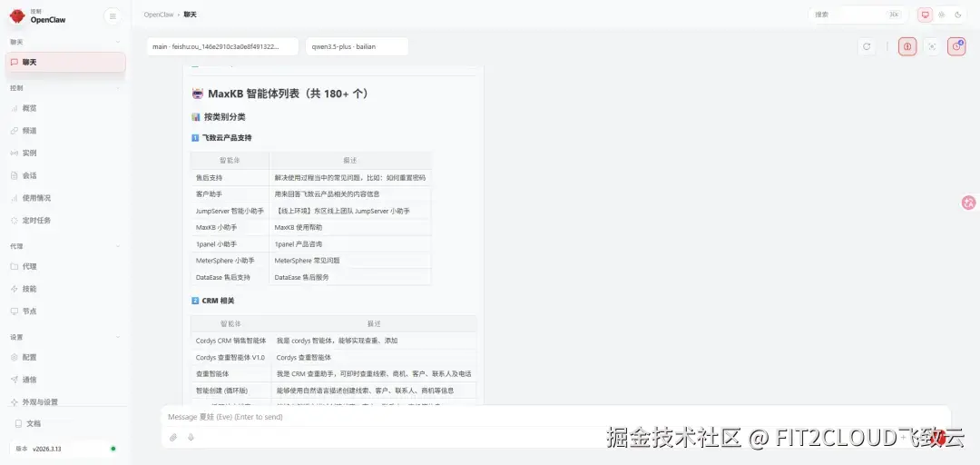This screenshot has height=465, width=980.
Task: Select the MeterSphere 小助手 cell
Action: point(230,261)
